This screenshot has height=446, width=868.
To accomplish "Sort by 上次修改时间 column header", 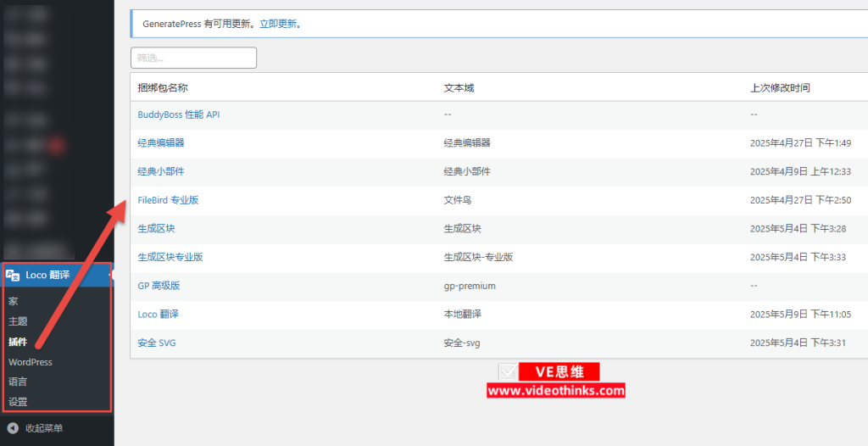I will tap(779, 87).
